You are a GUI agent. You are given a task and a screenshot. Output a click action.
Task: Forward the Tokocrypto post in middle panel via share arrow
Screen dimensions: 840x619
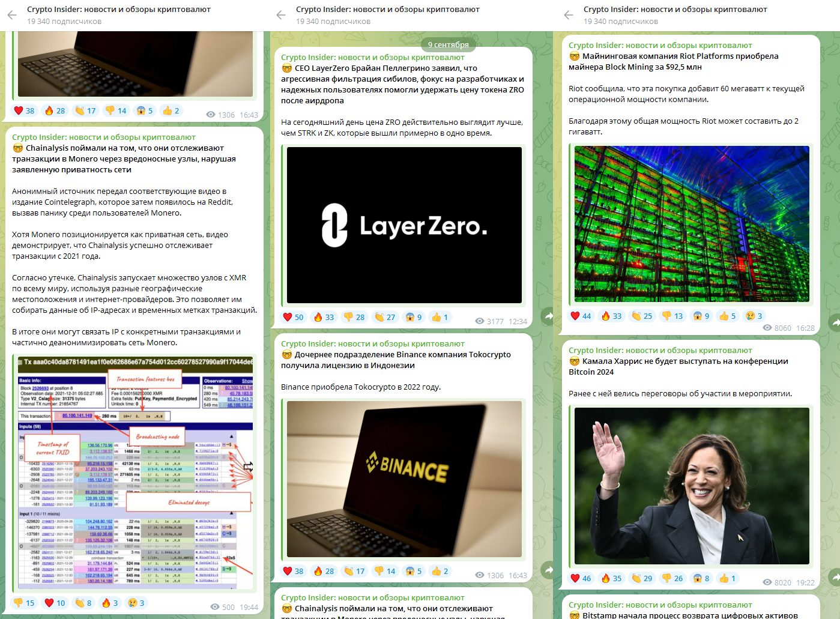tap(548, 570)
